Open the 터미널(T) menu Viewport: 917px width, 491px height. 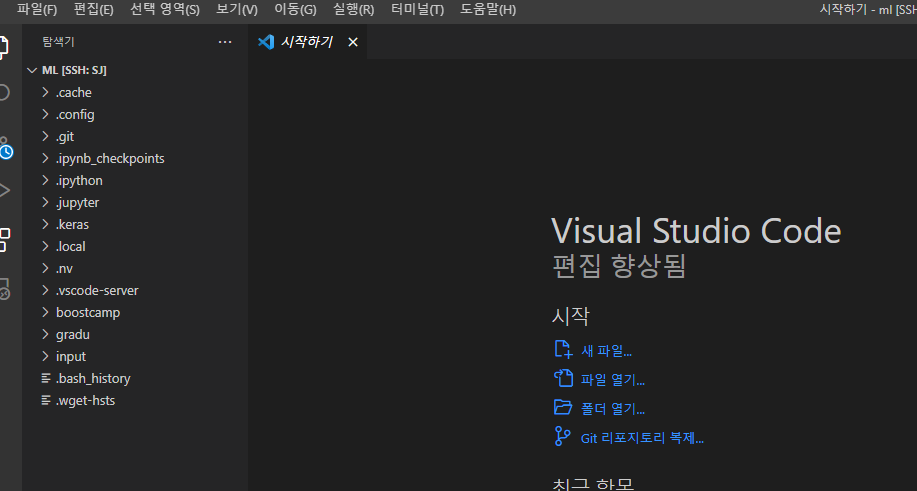pos(417,9)
